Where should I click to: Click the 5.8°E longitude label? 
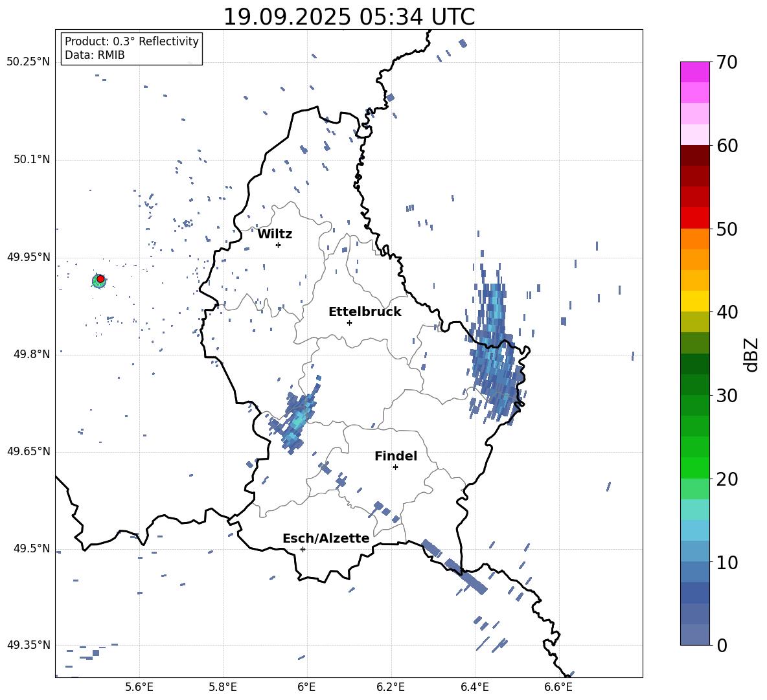point(223,687)
